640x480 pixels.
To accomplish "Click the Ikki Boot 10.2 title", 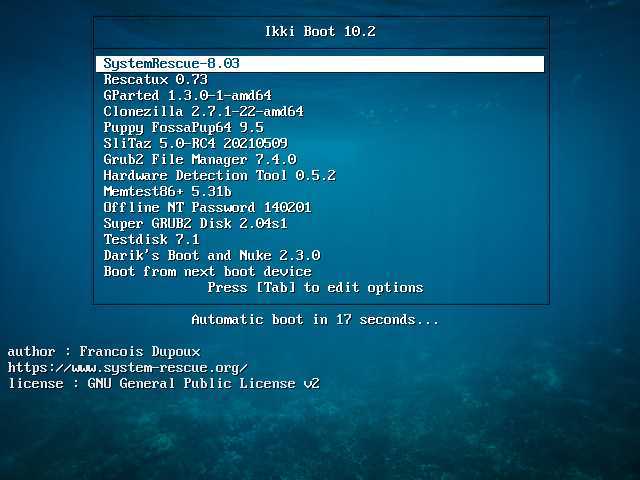I will pos(320,31).
